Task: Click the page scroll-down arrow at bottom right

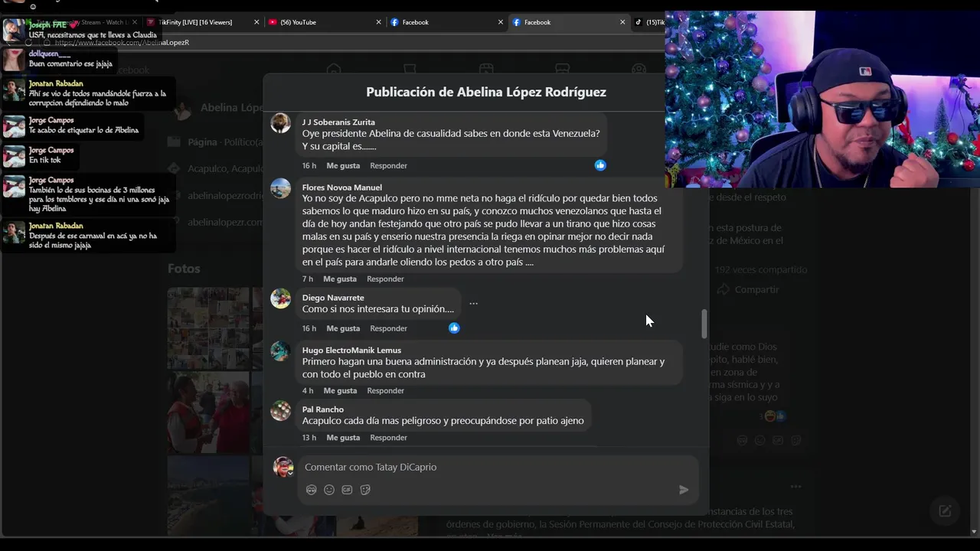Action: (974, 531)
